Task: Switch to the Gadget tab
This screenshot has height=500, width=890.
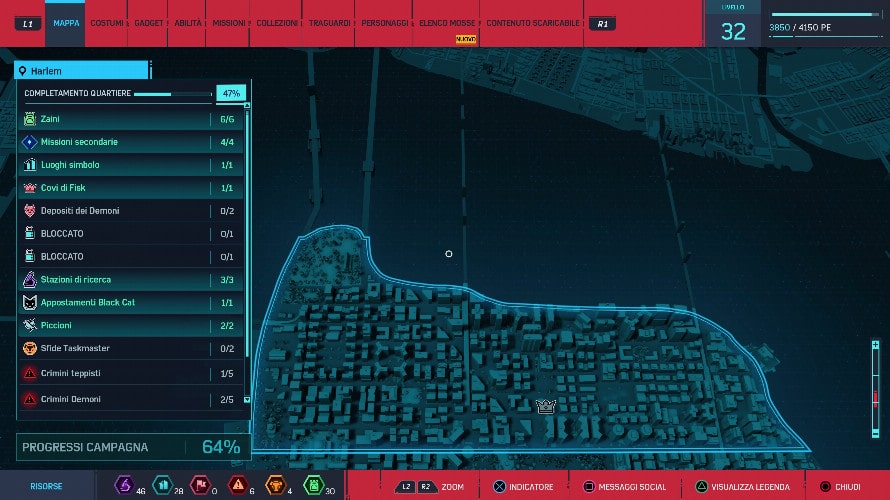Action: click(149, 23)
